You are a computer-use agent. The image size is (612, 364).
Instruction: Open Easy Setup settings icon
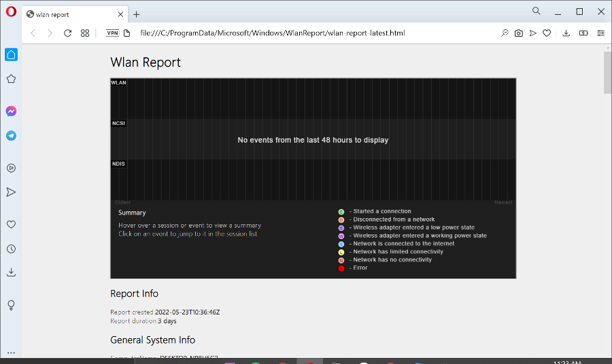[600, 33]
